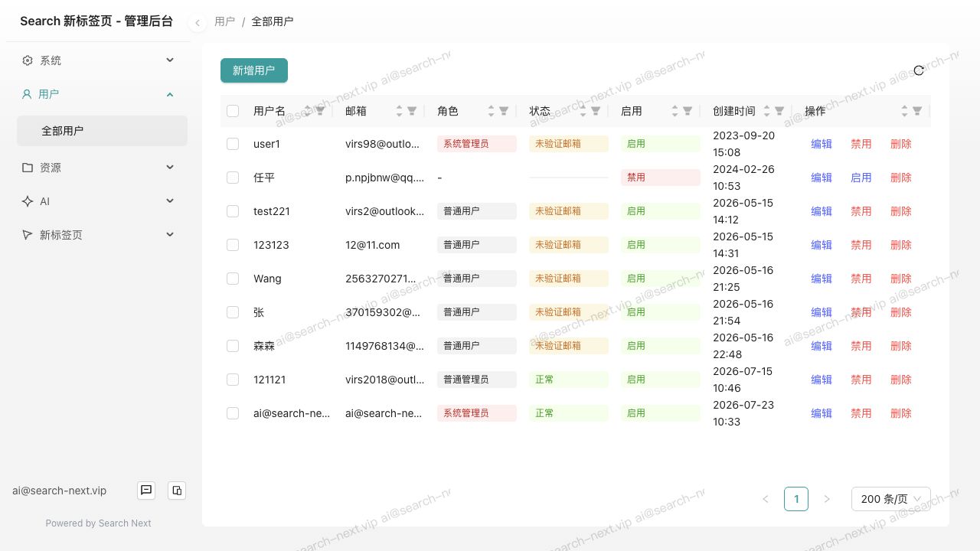This screenshot has height=551, width=980.
Task: Select the checkbox for user1
Action: tap(233, 144)
